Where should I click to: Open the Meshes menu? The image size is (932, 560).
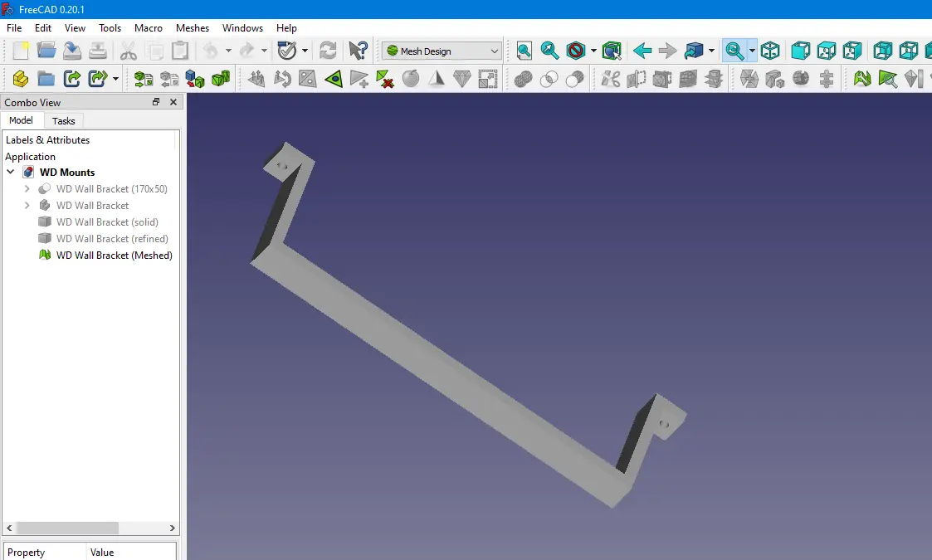(x=193, y=28)
